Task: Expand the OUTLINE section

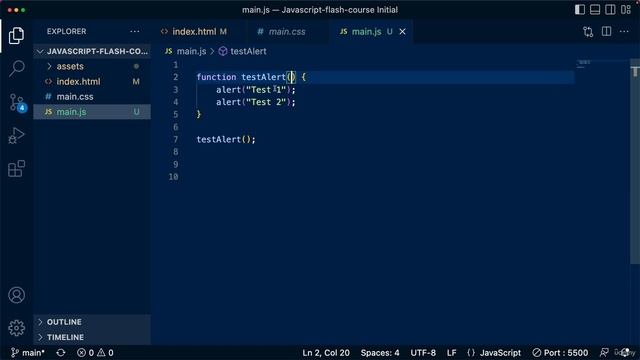Action: 92,322
